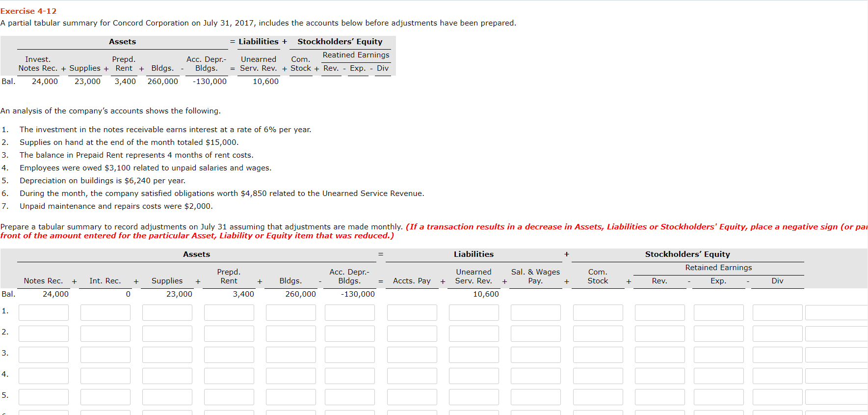Click row 5 Rev. input field
Image resolution: width=868 pixels, height=415 pixels.
point(660,397)
